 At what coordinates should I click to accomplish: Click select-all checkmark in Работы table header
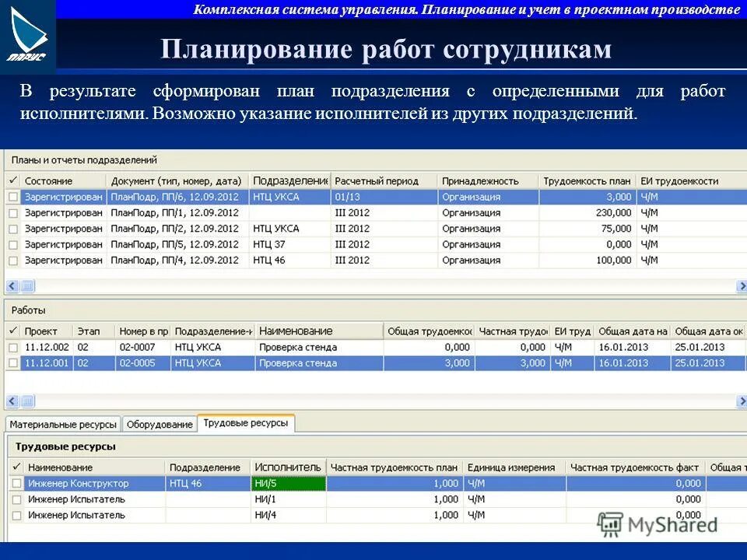coord(13,331)
